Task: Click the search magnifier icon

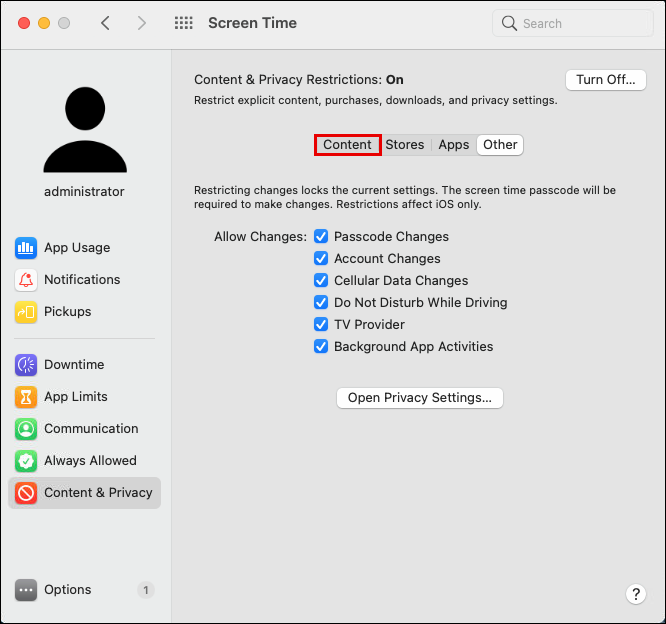Action: pos(509,23)
